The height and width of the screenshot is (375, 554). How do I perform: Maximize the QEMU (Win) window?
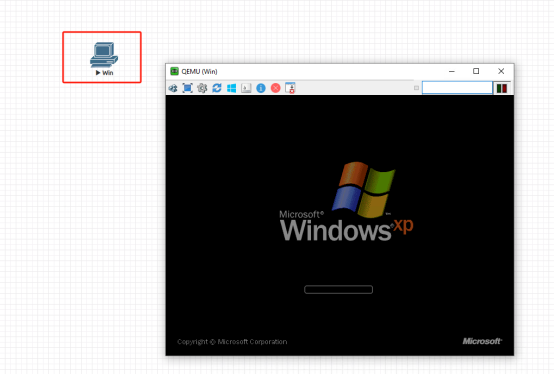pos(476,71)
